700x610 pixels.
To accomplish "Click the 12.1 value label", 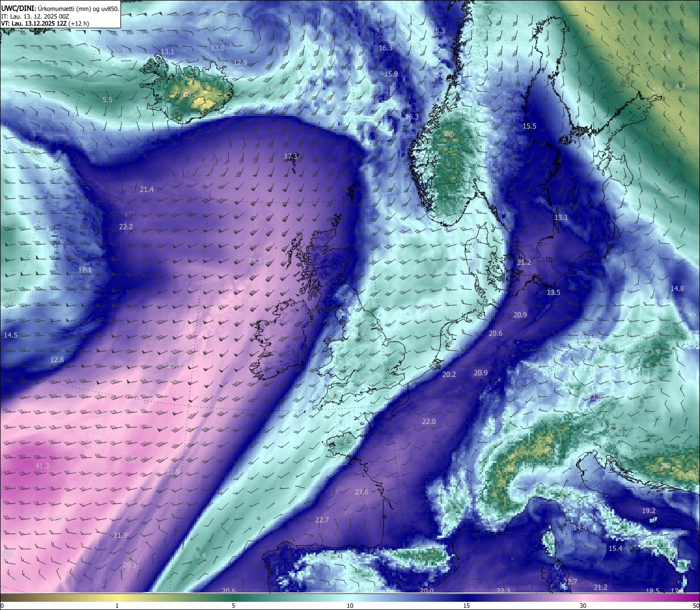I will pyautogui.click(x=85, y=270).
